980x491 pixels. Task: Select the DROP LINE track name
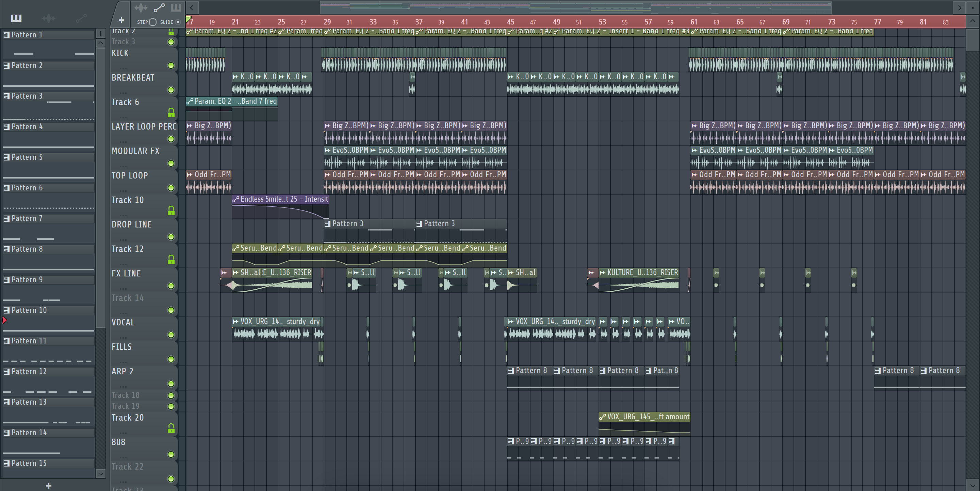coord(132,225)
